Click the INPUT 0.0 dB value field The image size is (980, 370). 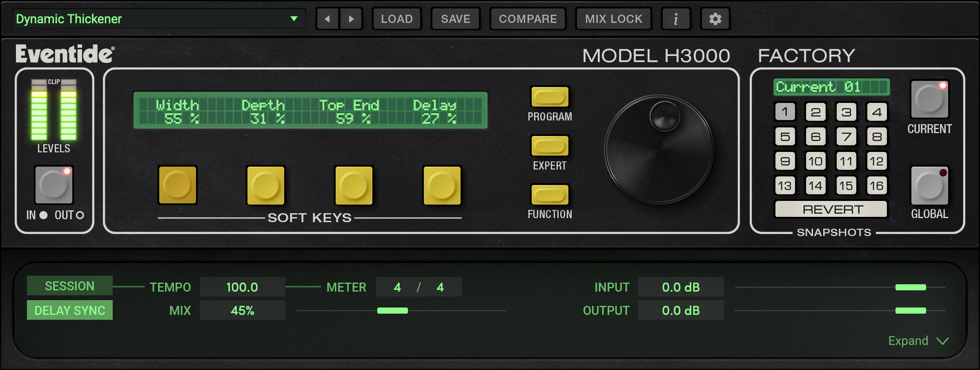(681, 287)
